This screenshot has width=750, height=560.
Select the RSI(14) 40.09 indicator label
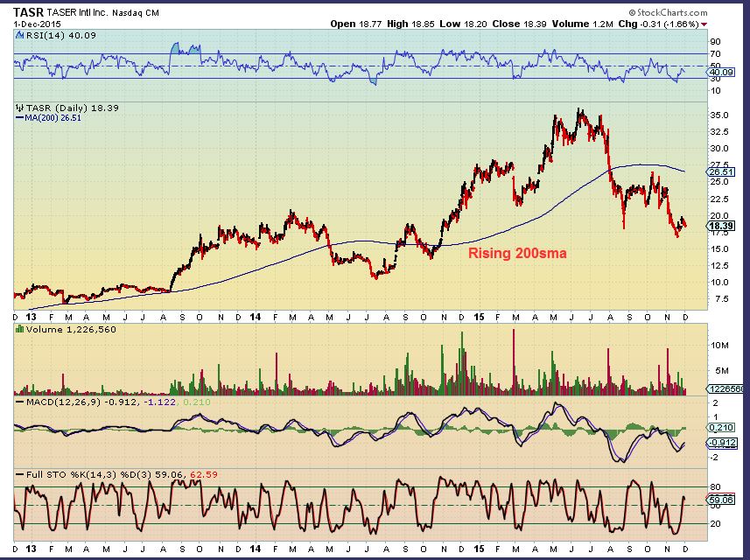(60, 35)
